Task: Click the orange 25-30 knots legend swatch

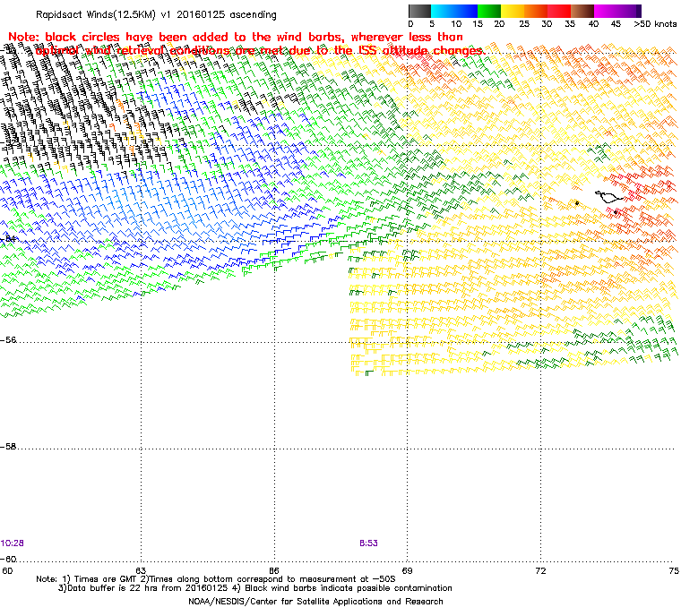Action: 536,11
